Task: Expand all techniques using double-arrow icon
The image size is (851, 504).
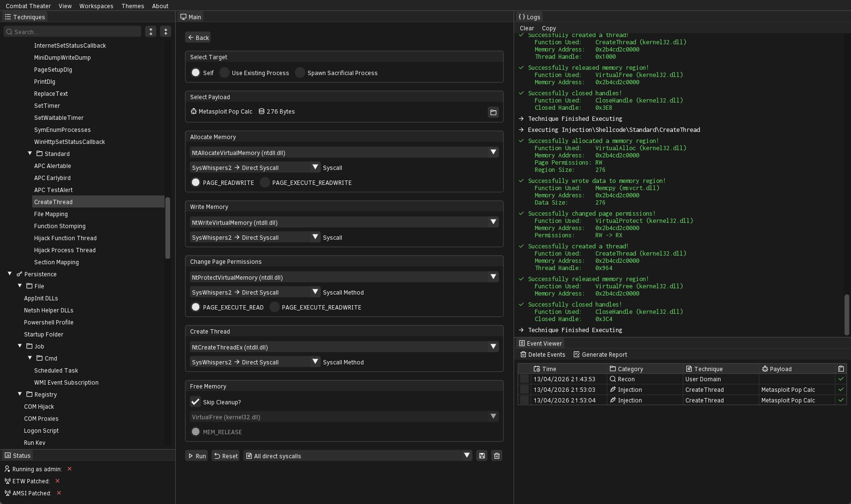Action: pos(151,31)
